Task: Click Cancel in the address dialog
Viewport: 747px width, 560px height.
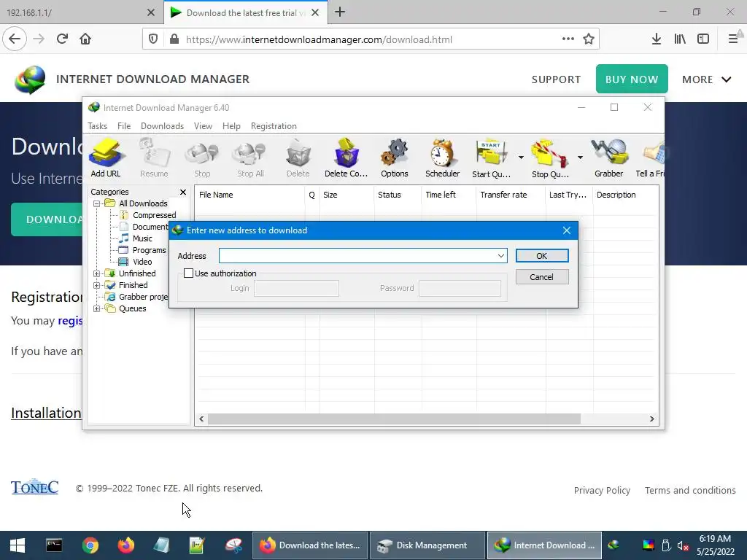Action: [542, 277]
